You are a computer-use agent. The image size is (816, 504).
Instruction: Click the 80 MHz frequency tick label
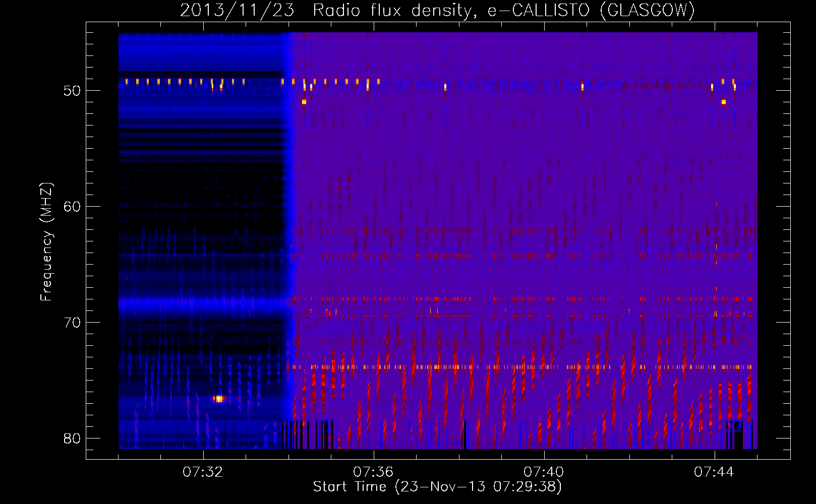(x=73, y=438)
